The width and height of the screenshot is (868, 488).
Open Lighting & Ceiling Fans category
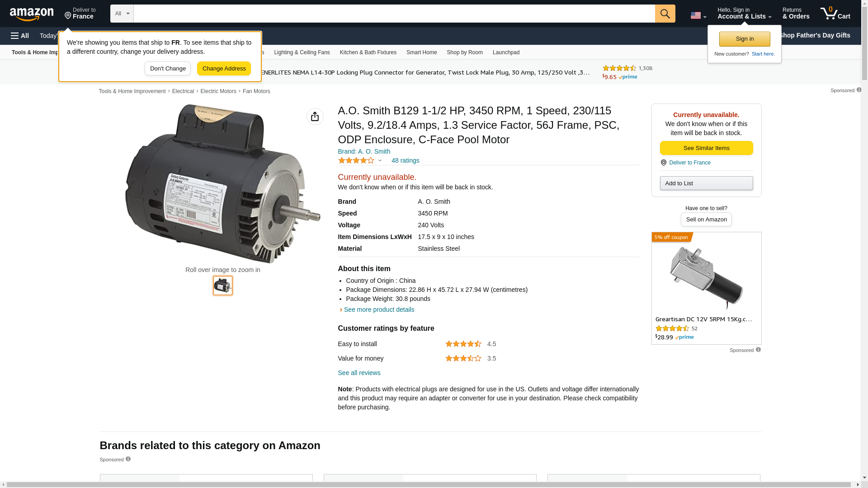[302, 52]
